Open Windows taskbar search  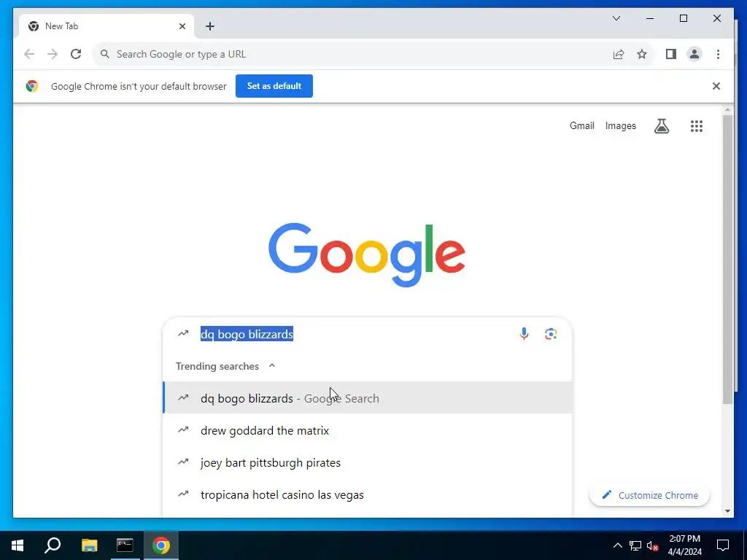point(53,545)
